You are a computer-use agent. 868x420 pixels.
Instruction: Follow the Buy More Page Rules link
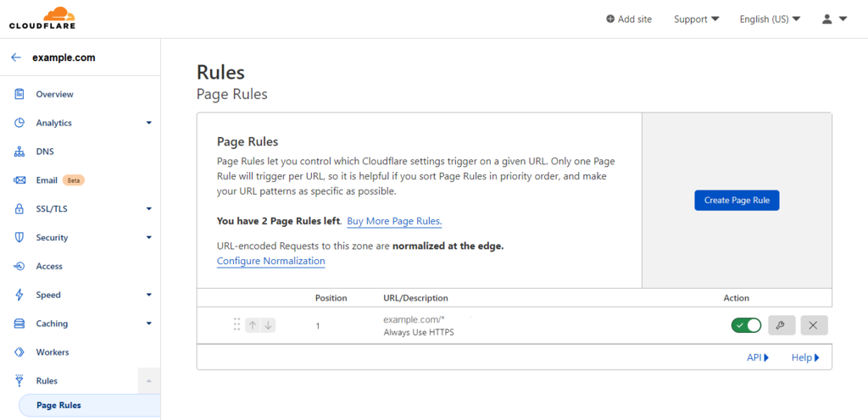pos(394,221)
